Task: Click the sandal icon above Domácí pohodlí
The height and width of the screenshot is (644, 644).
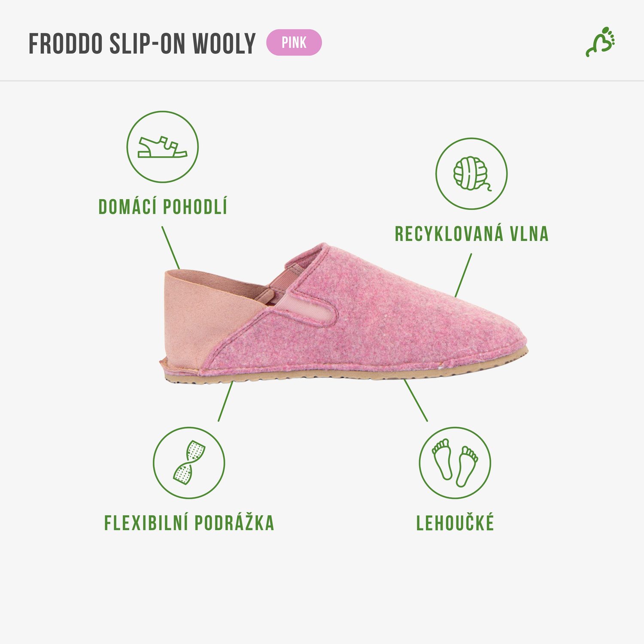Action: (162, 147)
